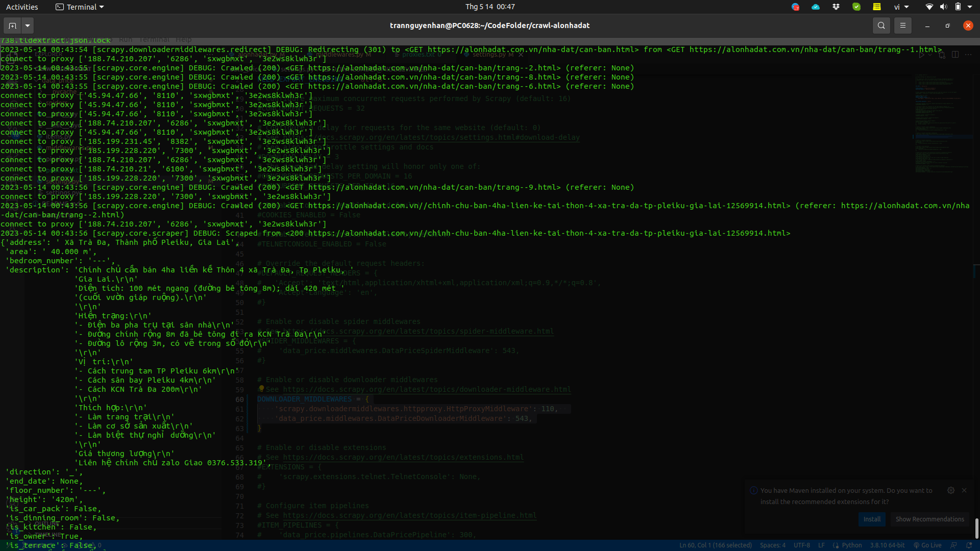This screenshot has height=551, width=980.
Task: Click Activities in the top bar
Action: 22,7
